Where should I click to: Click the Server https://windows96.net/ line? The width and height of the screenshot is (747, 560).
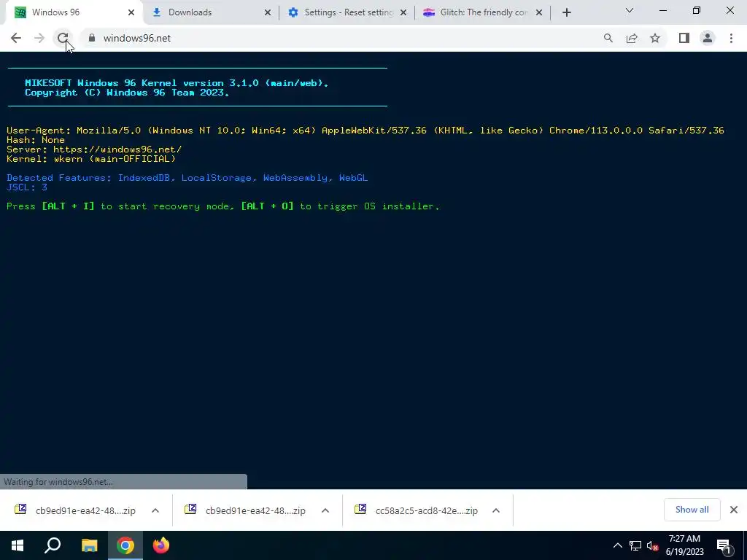click(x=94, y=149)
